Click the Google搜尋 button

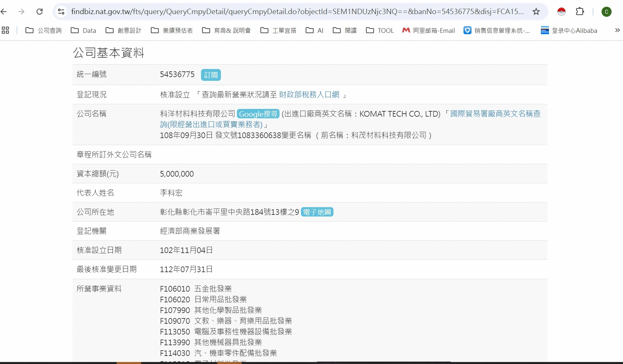pyautogui.click(x=258, y=114)
